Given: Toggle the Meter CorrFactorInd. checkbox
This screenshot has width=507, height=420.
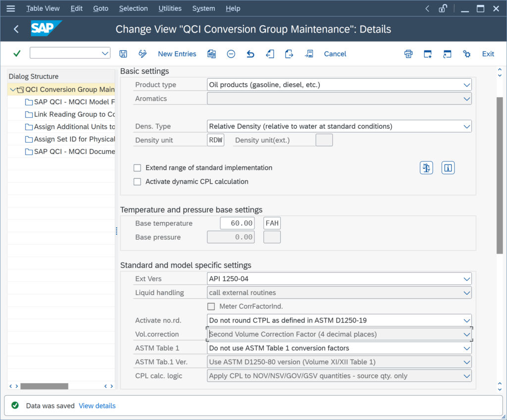Looking at the screenshot, I should click(211, 306).
